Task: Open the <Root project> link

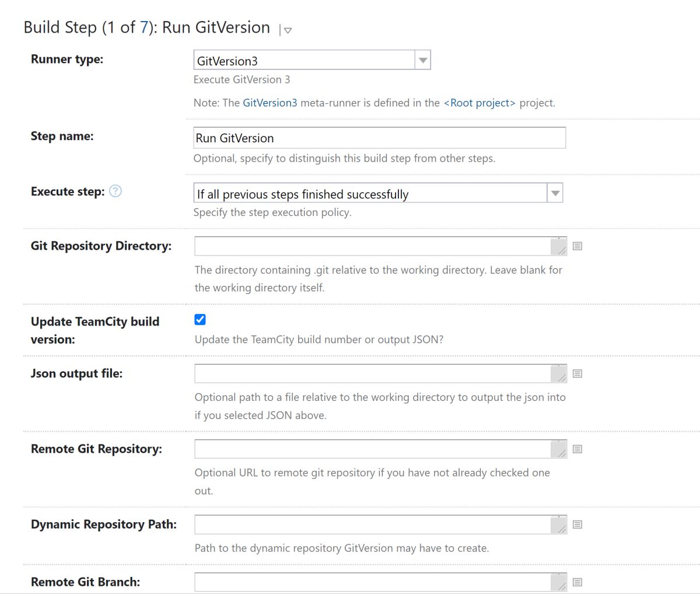Action: pyautogui.click(x=480, y=103)
